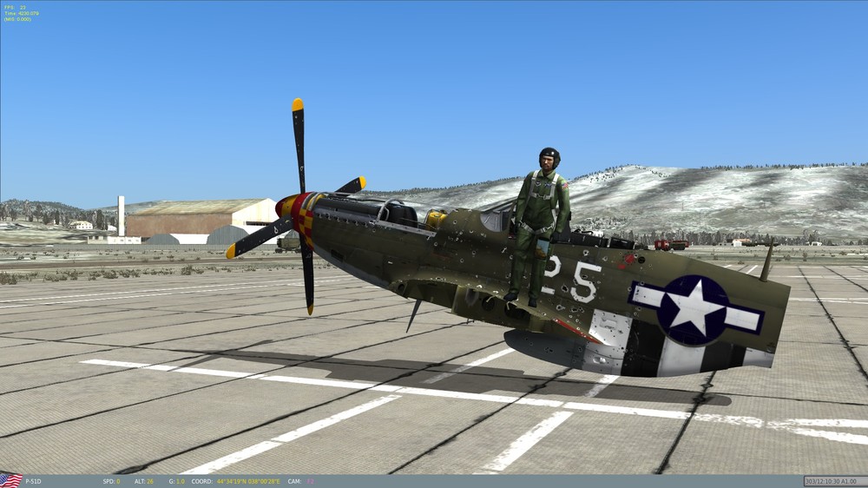Click the large hangar building in background
This screenshot has height=488, width=868.
[x=202, y=221]
